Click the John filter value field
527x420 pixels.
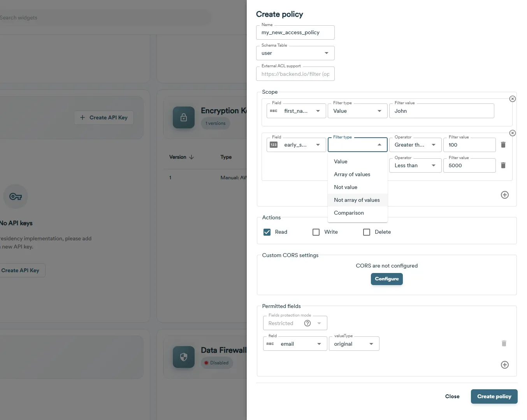pos(442,111)
